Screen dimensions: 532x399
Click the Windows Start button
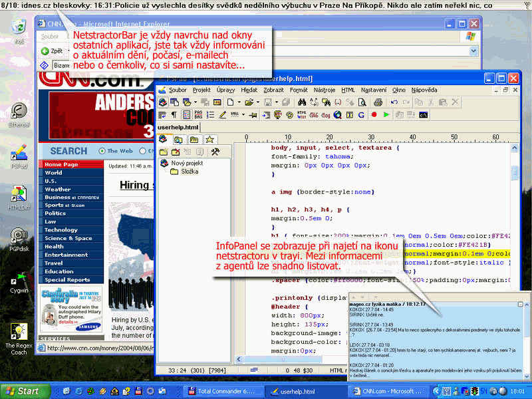point(25,391)
